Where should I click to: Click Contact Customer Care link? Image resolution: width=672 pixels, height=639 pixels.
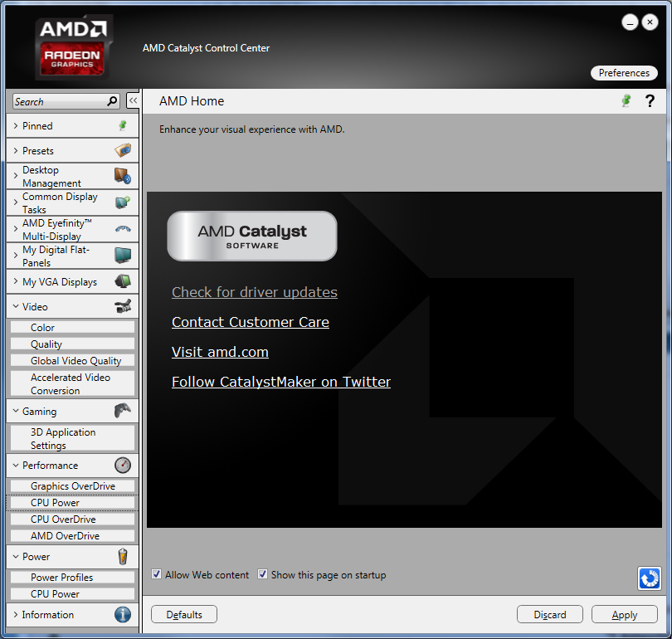251,322
